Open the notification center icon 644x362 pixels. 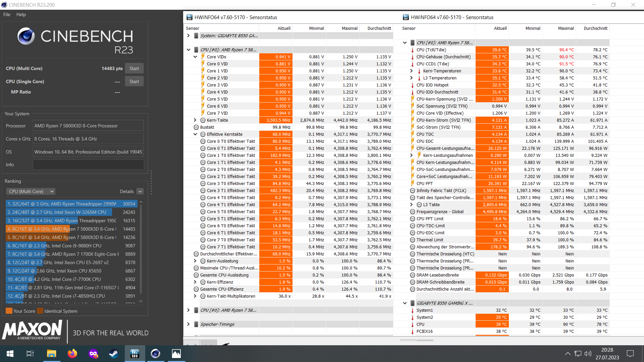tap(630, 354)
